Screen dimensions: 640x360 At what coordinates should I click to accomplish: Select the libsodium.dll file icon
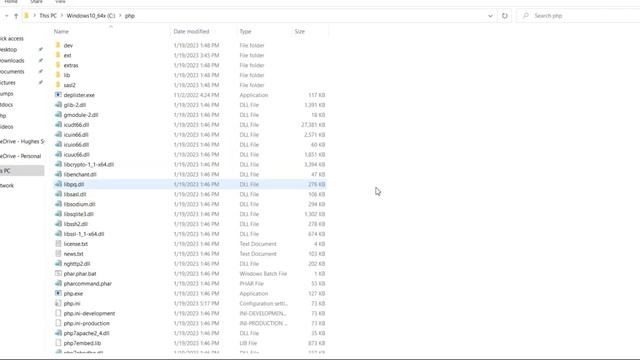[58, 204]
